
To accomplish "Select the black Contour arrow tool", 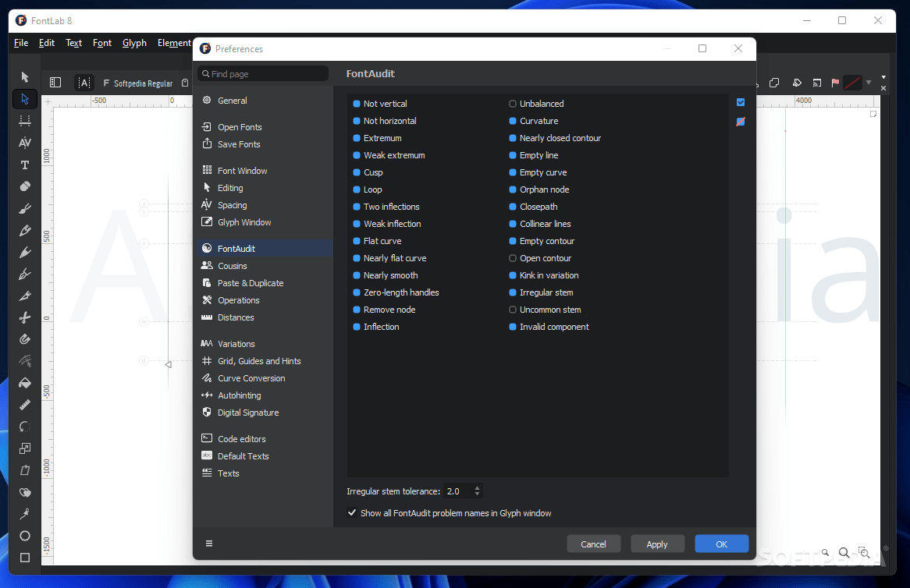I will [x=25, y=77].
